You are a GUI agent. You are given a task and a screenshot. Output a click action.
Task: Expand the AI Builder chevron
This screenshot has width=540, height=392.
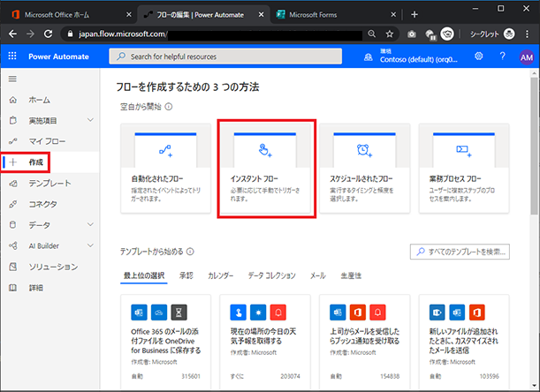pos(90,245)
